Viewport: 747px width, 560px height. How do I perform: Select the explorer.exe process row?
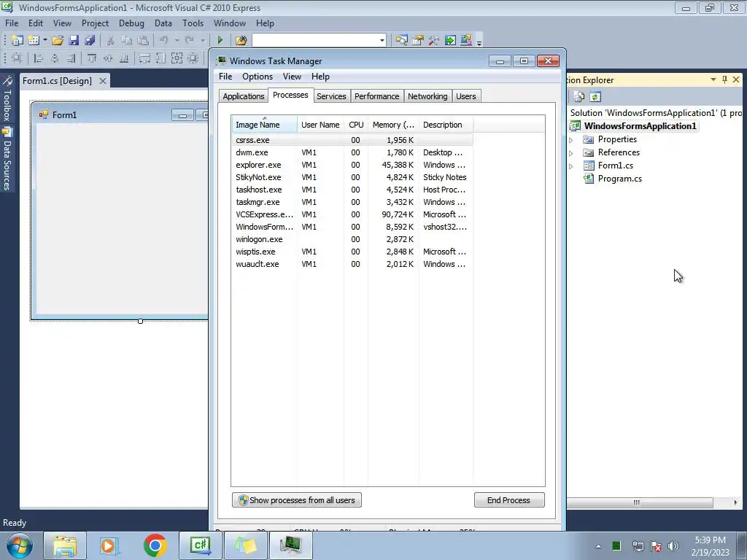click(x=352, y=165)
